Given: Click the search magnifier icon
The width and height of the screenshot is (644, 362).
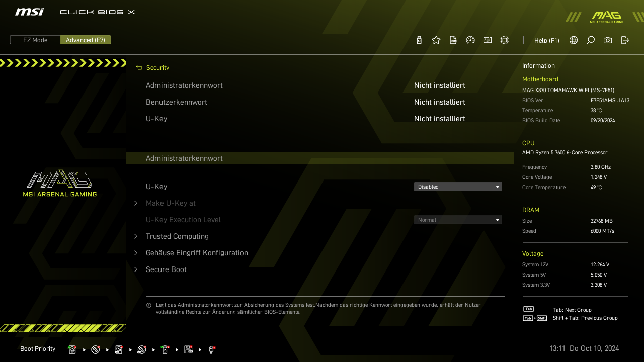Looking at the screenshot, I should [x=591, y=40].
